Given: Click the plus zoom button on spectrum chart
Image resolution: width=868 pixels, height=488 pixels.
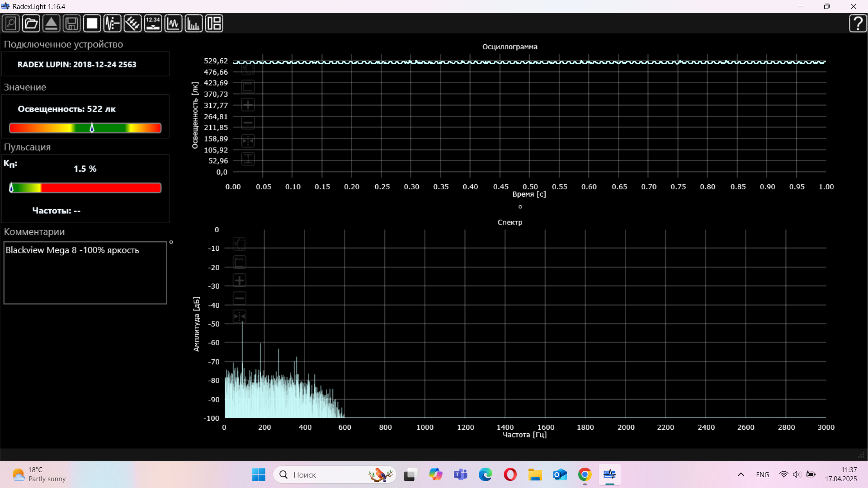Looking at the screenshot, I should pyautogui.click(x=240, y=281).
